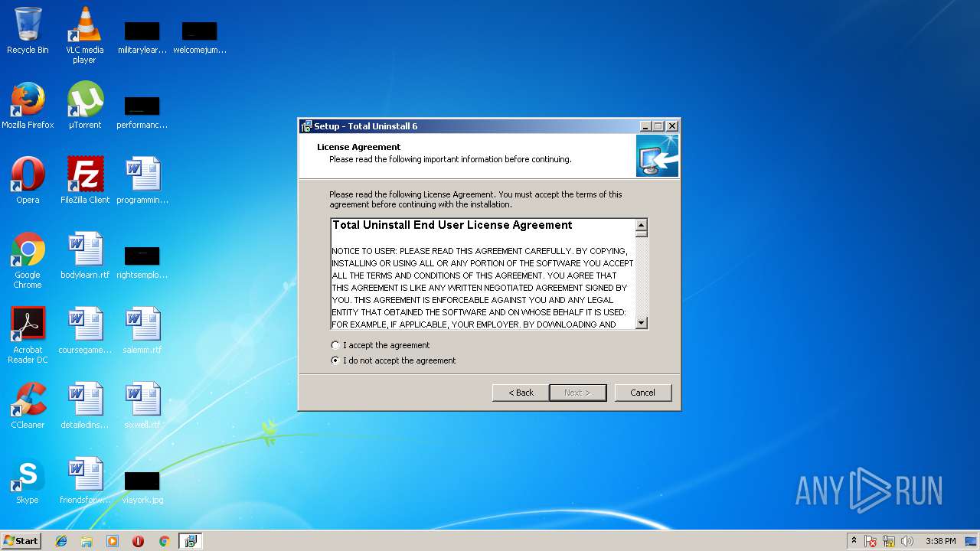Viewport: 980px width, 551px height.
Task: Click the license scrollbar thumb
Action: 642,233
